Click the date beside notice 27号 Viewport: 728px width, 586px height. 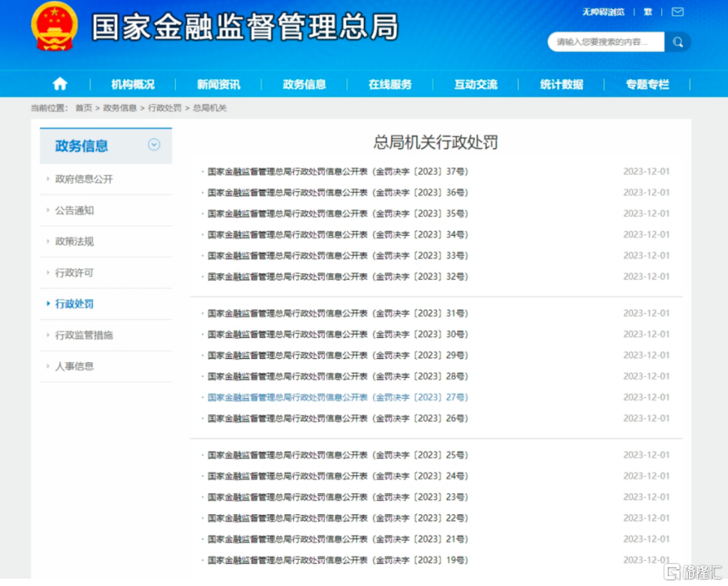tap(647, 397)
